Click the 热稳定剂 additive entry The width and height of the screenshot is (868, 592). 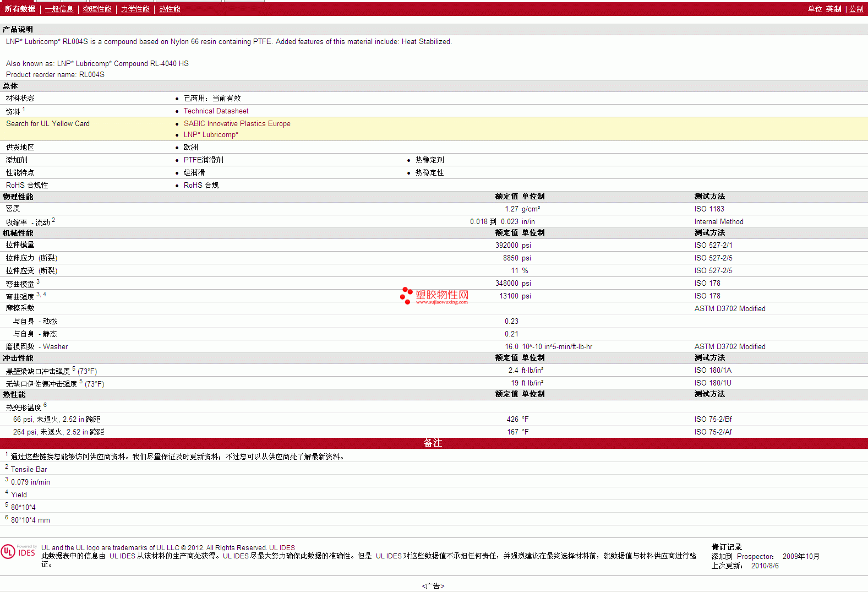click(x=430, y=160)
